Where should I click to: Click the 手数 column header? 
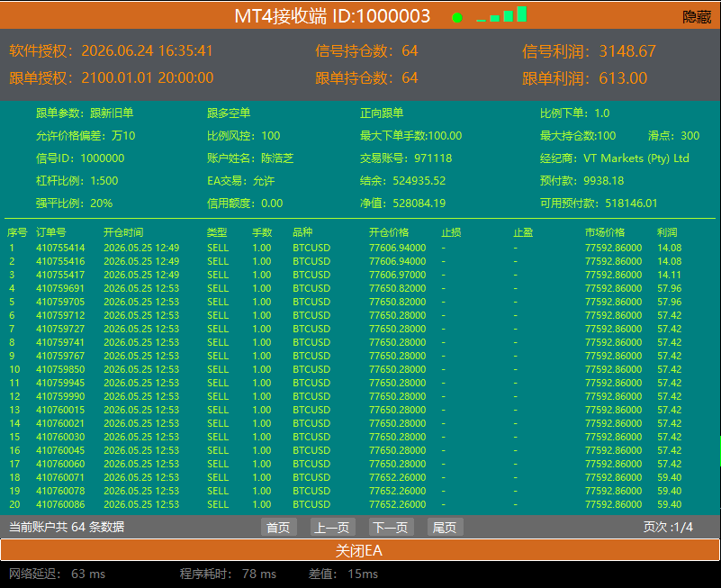point(262,232)
